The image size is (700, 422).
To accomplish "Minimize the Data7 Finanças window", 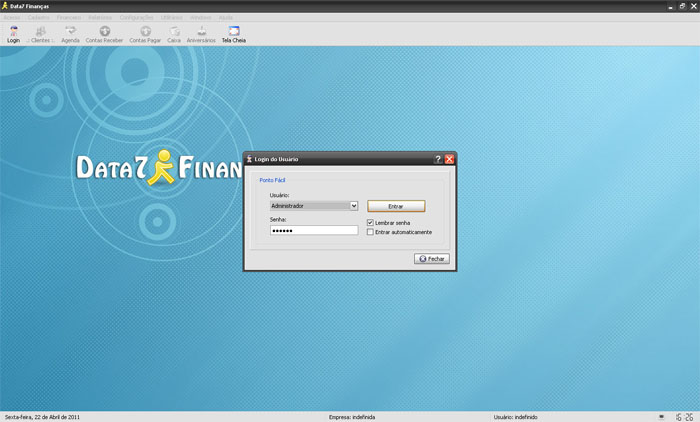I will pyautogui.click(x=670, y=6).
